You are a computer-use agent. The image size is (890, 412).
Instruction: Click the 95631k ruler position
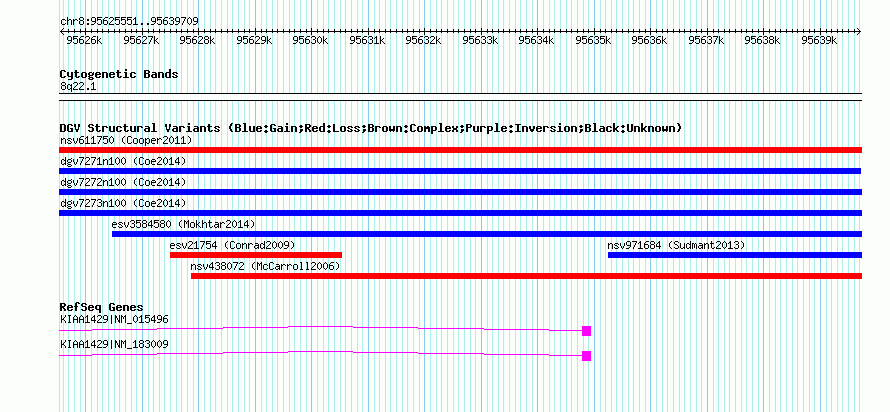(367, 40)
